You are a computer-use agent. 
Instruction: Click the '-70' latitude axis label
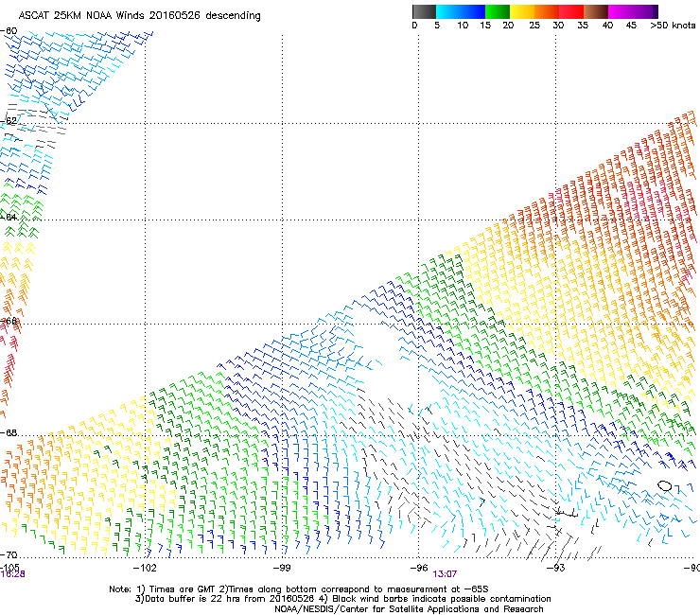coord(9,554)
